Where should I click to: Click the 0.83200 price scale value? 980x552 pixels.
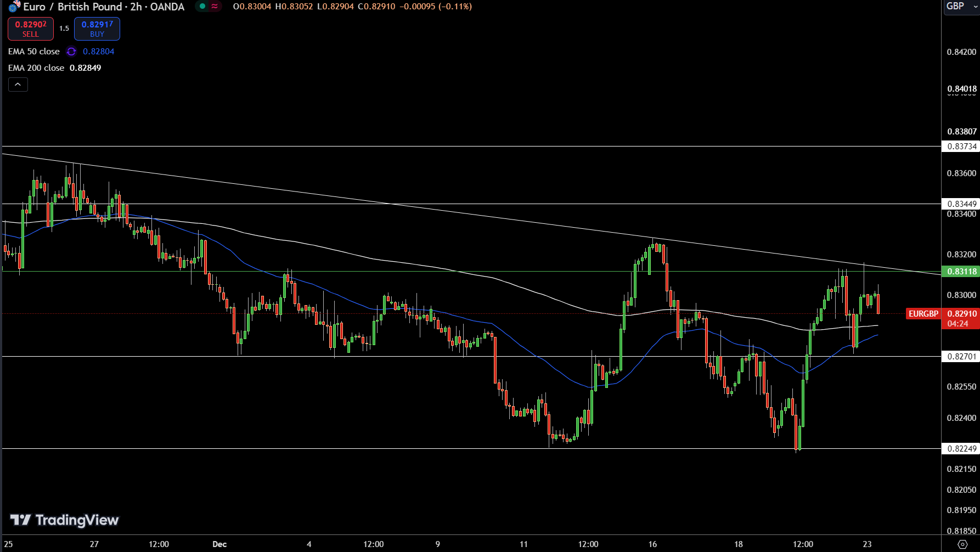[961, 255]
